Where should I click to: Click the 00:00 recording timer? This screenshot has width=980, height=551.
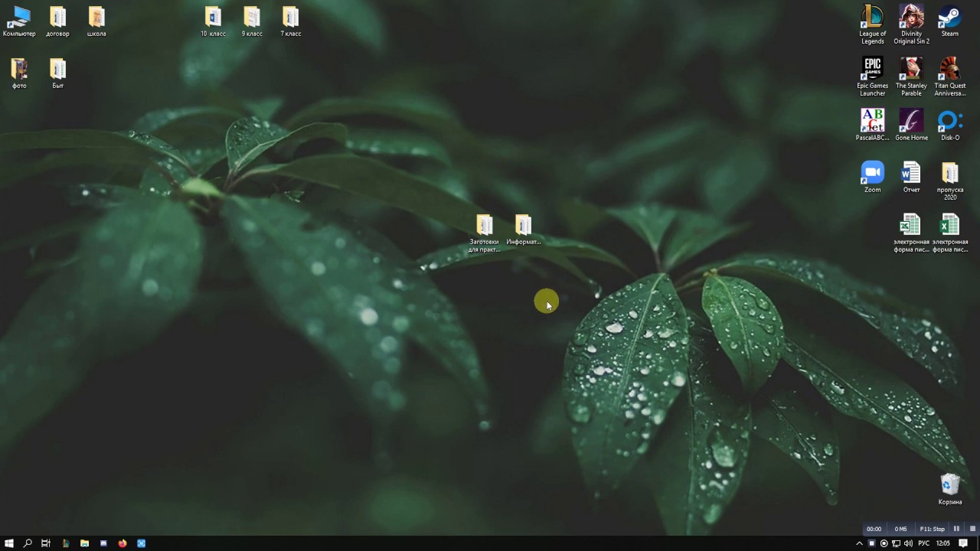874,529
